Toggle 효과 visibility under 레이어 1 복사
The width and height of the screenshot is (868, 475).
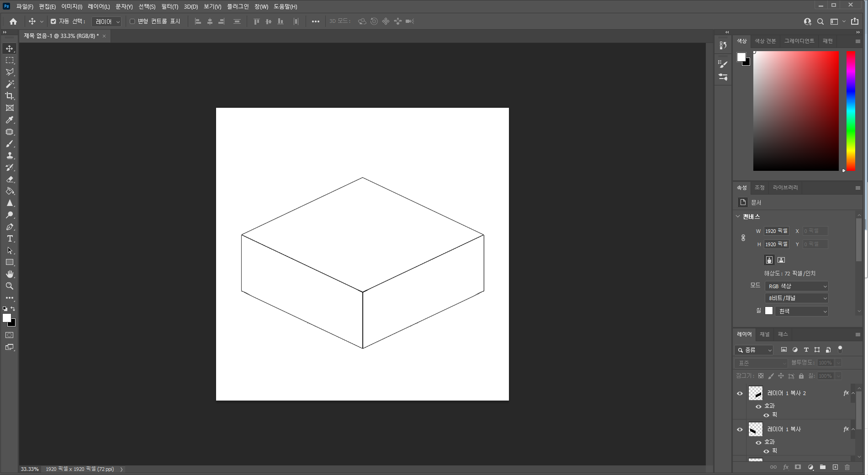click(x=759, y=442)
